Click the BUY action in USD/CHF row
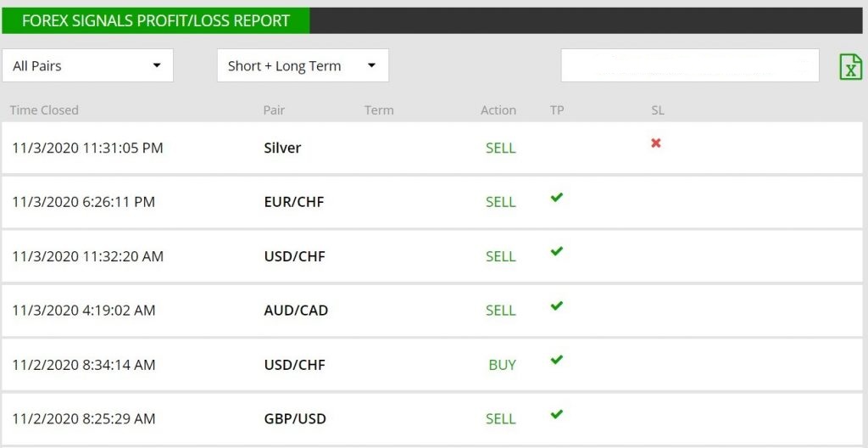 point(502,365)
